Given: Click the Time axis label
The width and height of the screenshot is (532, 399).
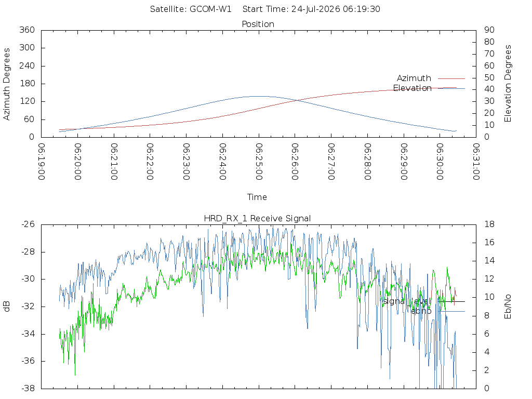Looking at the screenshot, I should [257, 197].
